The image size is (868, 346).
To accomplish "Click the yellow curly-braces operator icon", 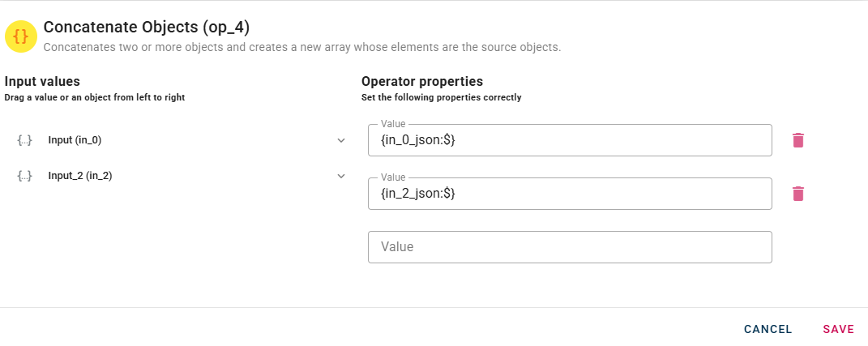I will pyautogui.click(x=21, y=36).
